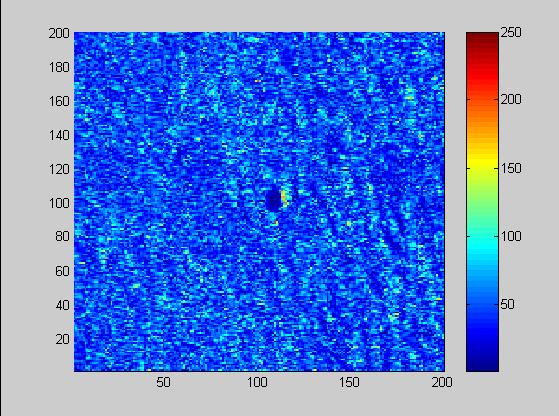Click the y-axis tick label 60

coord(62,271)
